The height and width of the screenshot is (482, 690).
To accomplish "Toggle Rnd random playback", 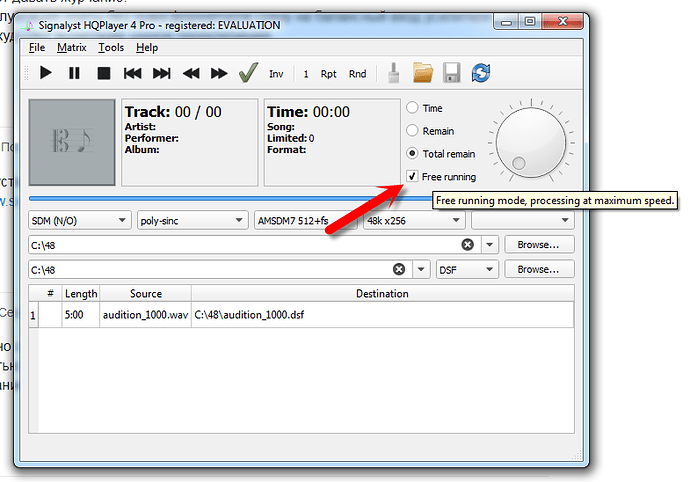I will [x=357, y=74].
